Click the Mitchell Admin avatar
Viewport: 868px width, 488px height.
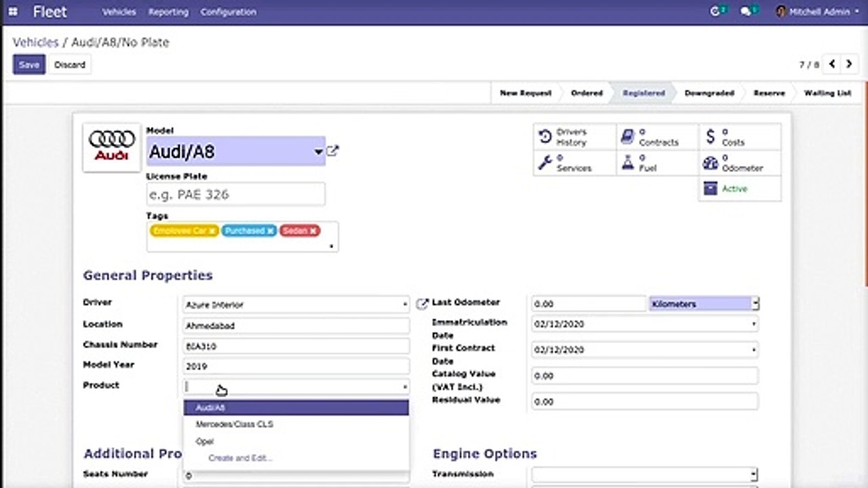[781, 12]
